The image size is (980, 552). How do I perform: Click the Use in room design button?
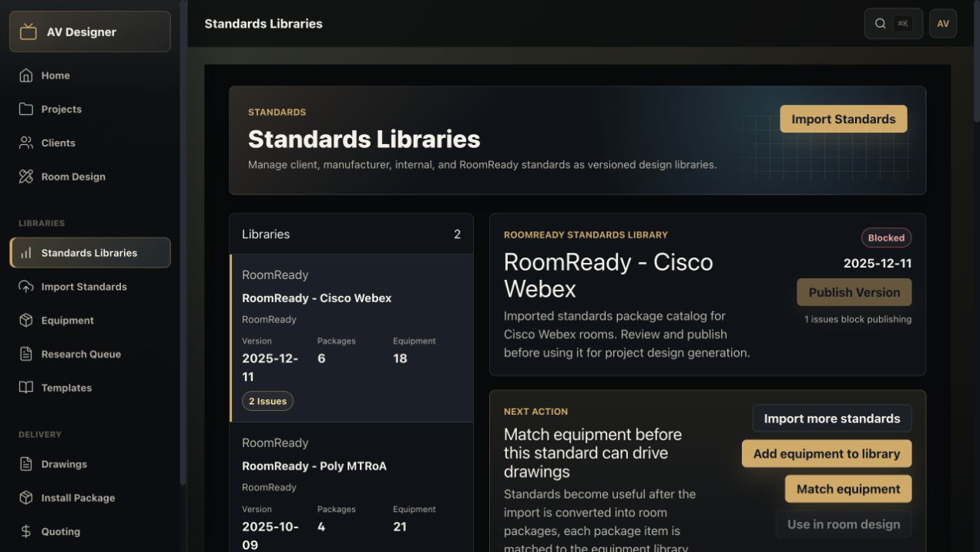point(844,524)
